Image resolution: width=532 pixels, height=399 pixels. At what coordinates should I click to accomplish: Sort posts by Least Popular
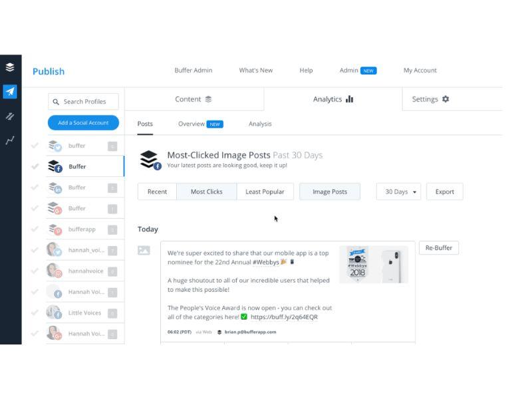(x=265, y=192)
